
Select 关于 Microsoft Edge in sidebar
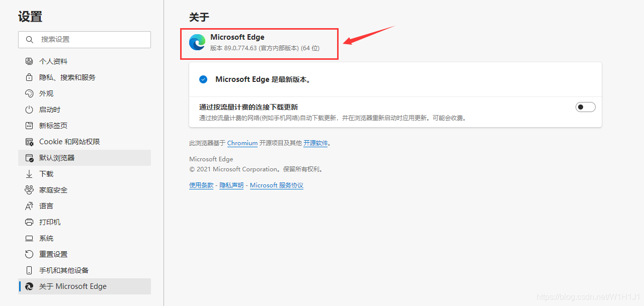coord(85,286)
